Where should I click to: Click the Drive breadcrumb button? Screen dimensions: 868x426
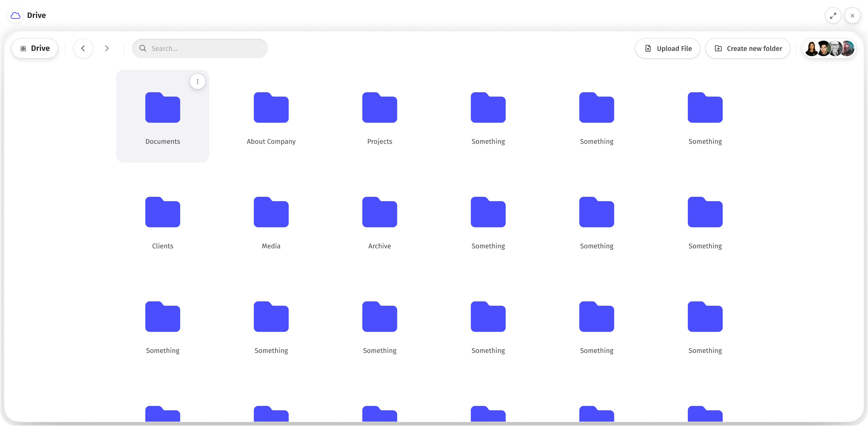pyautogui.click(x=35, y=48)
